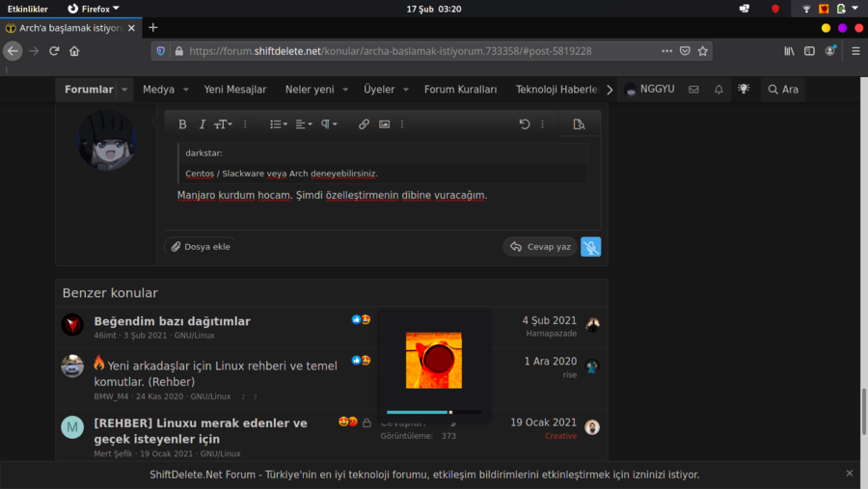Open the Harnapazade last poster avatar
Viewport: 868px width, 489px height.
[x=592, y=324]
